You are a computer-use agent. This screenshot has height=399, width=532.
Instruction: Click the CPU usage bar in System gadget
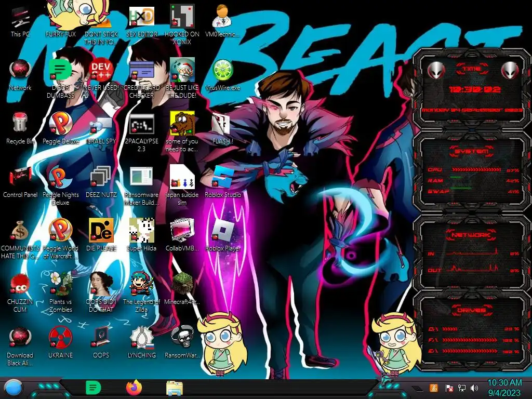476,170
